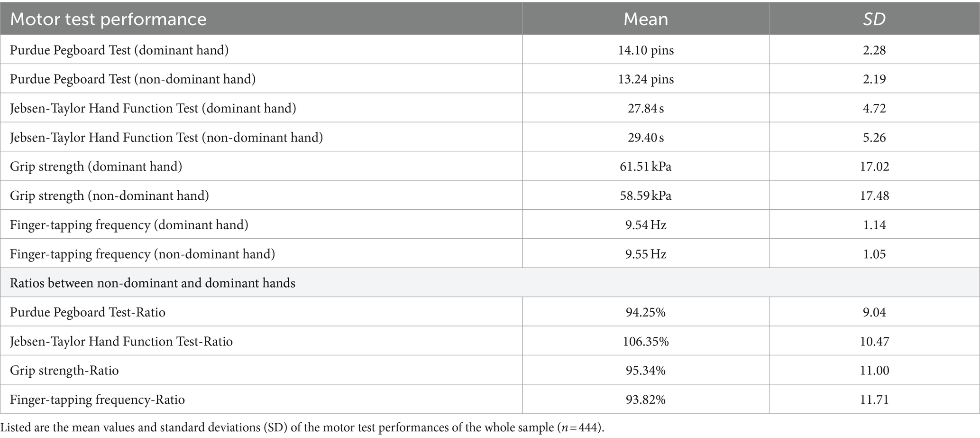Click the Grip strength-Ratio label
Screen dimensions: 980x438
[64, 371]
